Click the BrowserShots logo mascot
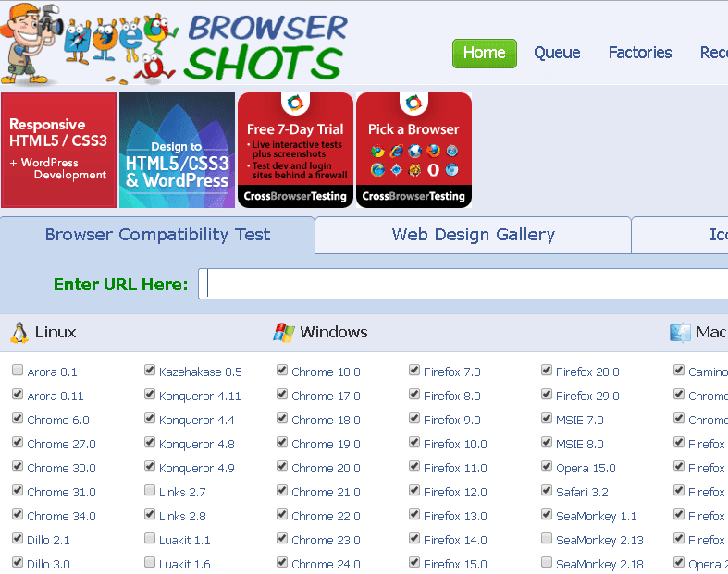The width and height of the screenshot is (728, 574). coord(88,45)
